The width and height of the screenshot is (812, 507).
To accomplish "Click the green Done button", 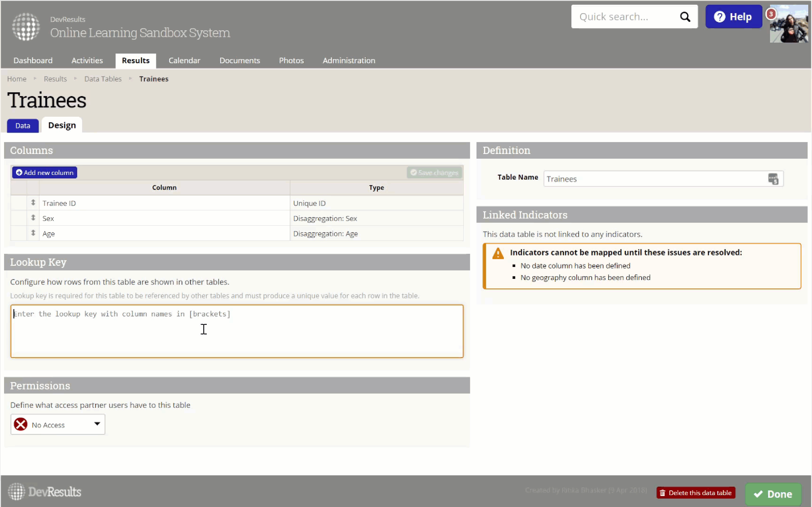I will 773,494.
